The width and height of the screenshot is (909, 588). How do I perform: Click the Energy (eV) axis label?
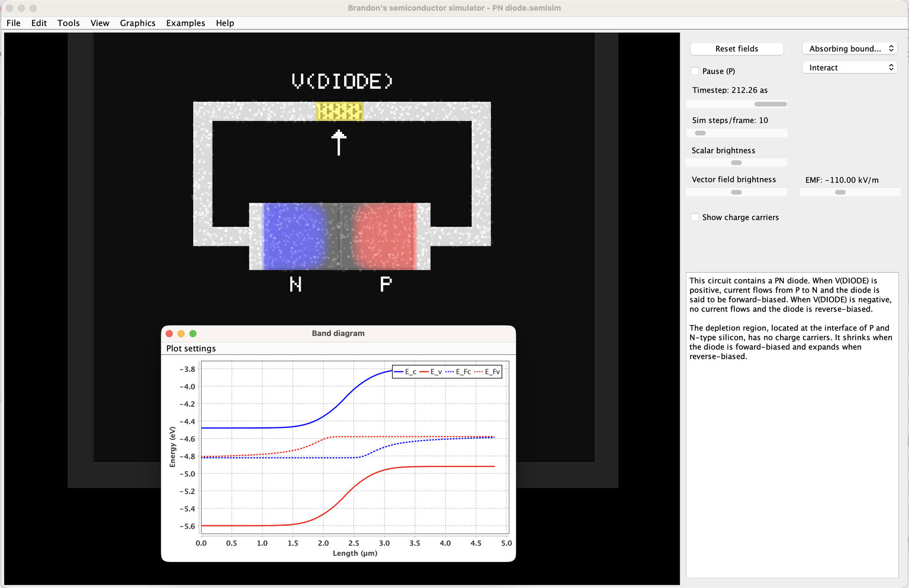click(173, 447)
